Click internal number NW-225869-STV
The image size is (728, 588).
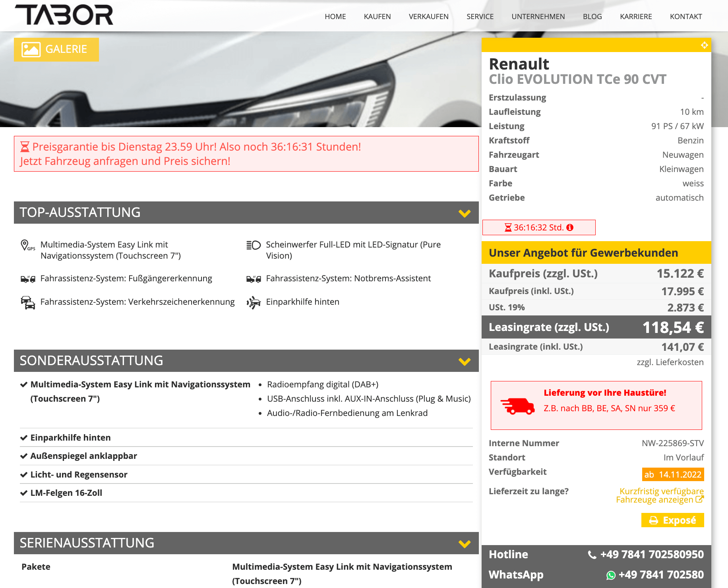coord(673,443)
